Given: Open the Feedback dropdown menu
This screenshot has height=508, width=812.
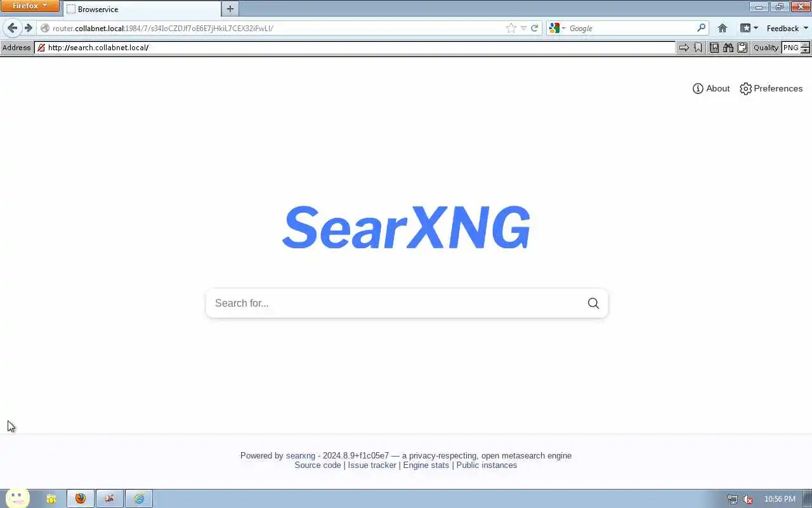Looking at the screenshot, I should coord(787,28).
